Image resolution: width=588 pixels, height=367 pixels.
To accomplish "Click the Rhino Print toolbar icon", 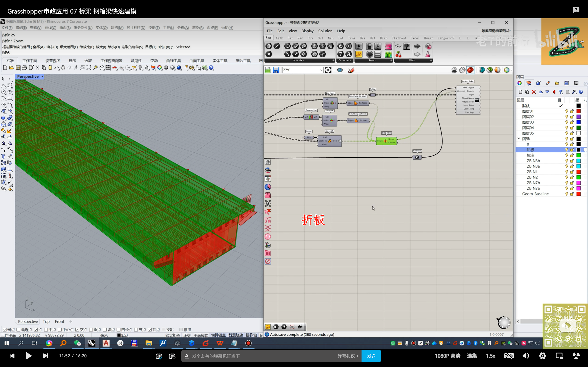I will [24, 68].
